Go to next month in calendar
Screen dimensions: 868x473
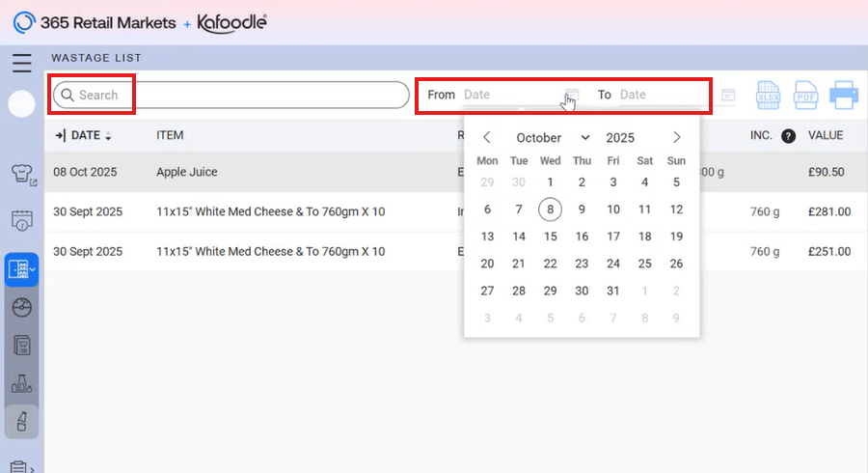pos(676,137)
